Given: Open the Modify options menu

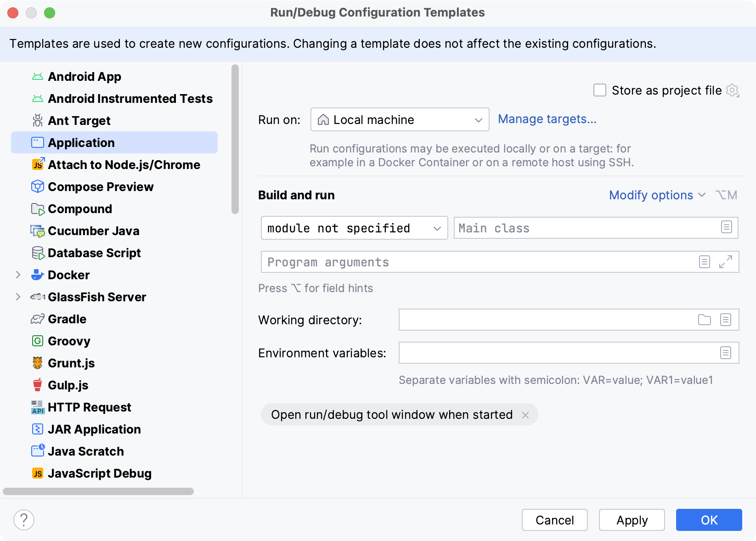Looking at the screenshot, I should [657, 195].
